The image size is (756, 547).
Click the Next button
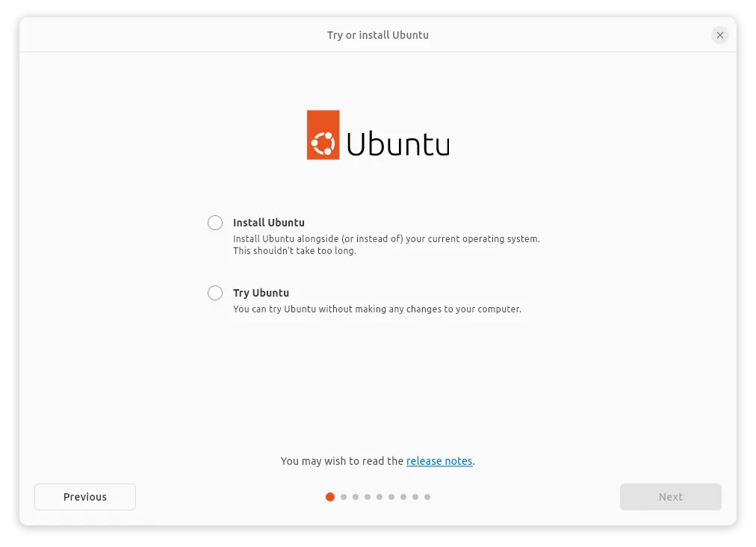[671, 497]
